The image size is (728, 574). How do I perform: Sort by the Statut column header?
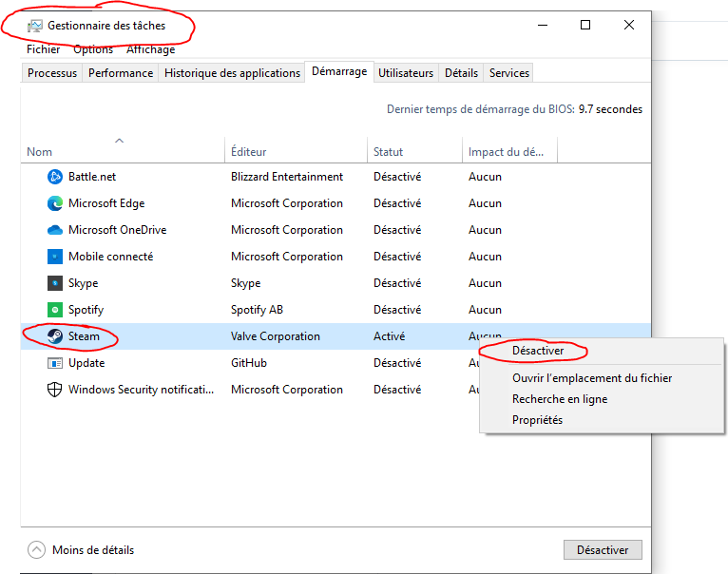[x=388, y=152]
